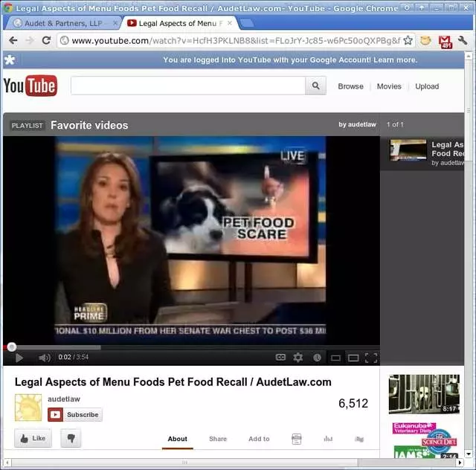The height and width of the screenshot is (470, 476).
Task: Seek within the video progress bar
Action: pos(191,347)
